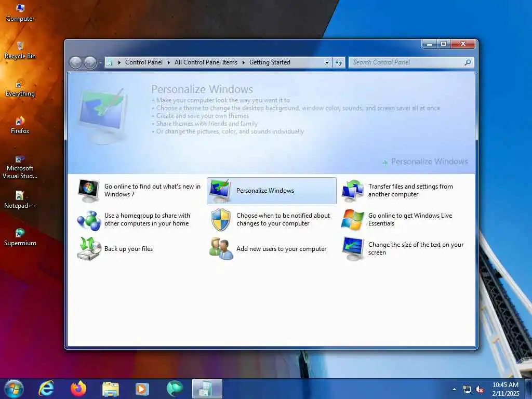Image resolution: width=532 pixels, height=399 pixels.
Task: Click the muted volume tray icon
Action: point(480,390)
